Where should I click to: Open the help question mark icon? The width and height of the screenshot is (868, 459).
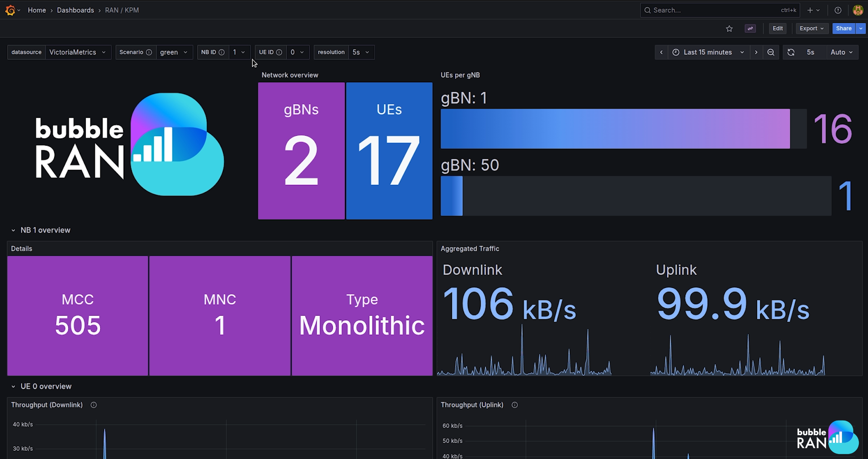coord(838,10)
